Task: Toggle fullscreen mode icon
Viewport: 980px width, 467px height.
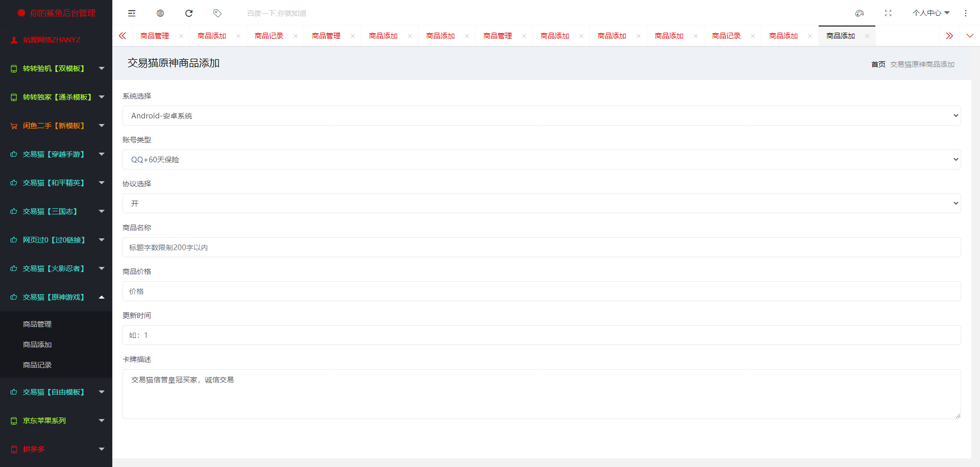Action: 888,13
